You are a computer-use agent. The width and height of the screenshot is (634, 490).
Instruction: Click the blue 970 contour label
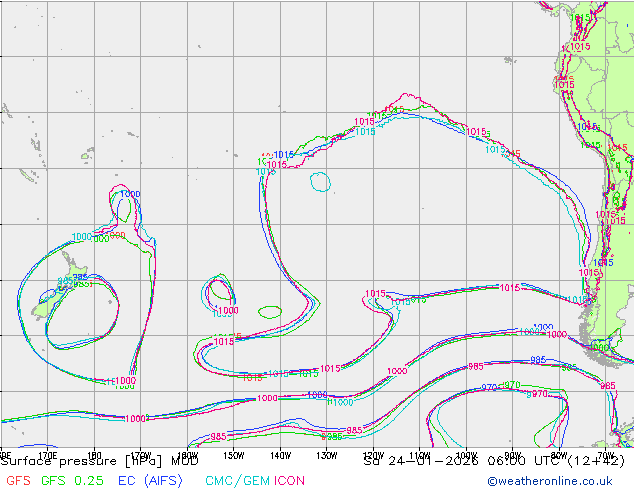(489, 387)
